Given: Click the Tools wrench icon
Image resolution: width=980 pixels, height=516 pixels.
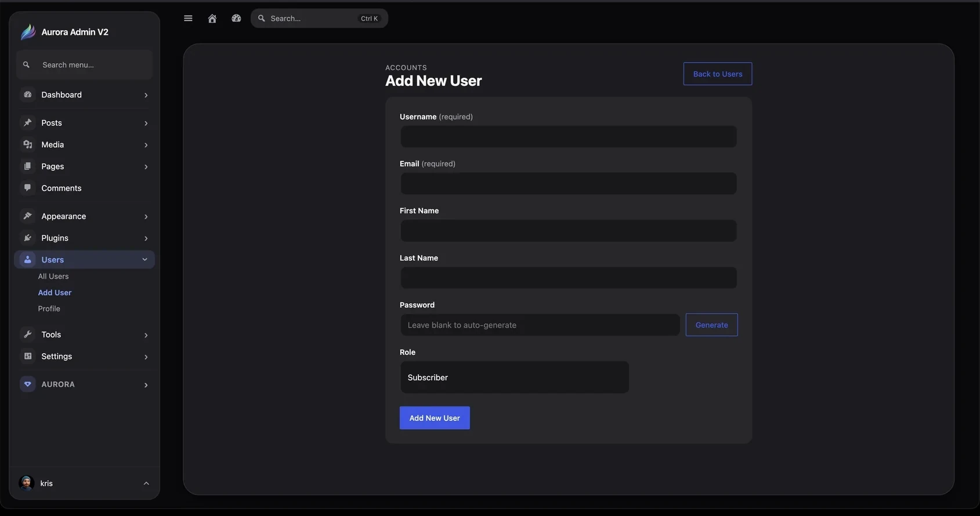Looking at the screenshot, I should (27, 335).
